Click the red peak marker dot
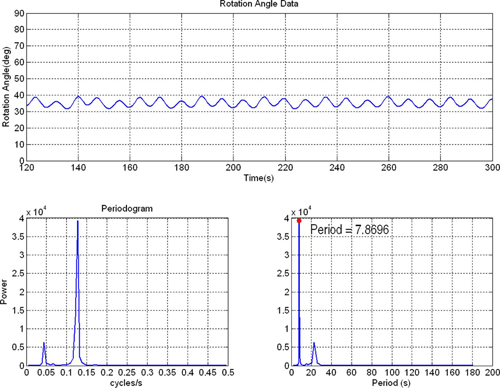Viewport: 500px width, 388px height. [x=299, y=221]
